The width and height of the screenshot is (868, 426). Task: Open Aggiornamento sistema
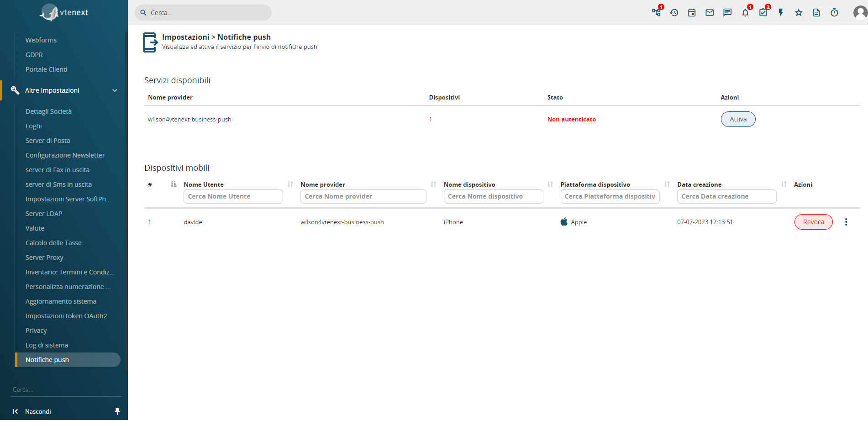tap(61, 301)
